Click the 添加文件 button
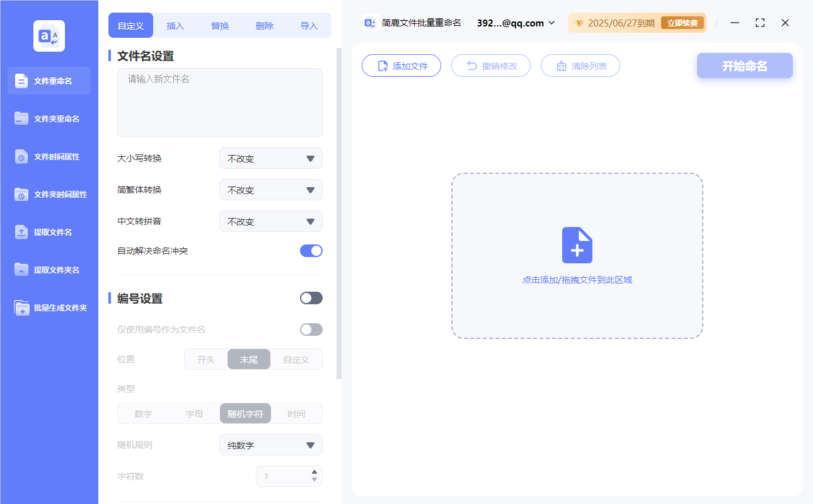Screen dimensions: 813x504 (x=401, y=65)
